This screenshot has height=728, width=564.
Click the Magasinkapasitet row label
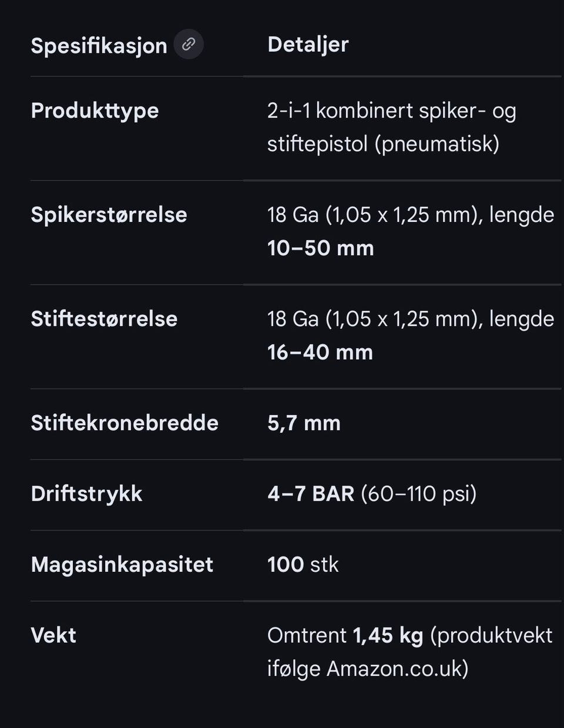point(122,564)
